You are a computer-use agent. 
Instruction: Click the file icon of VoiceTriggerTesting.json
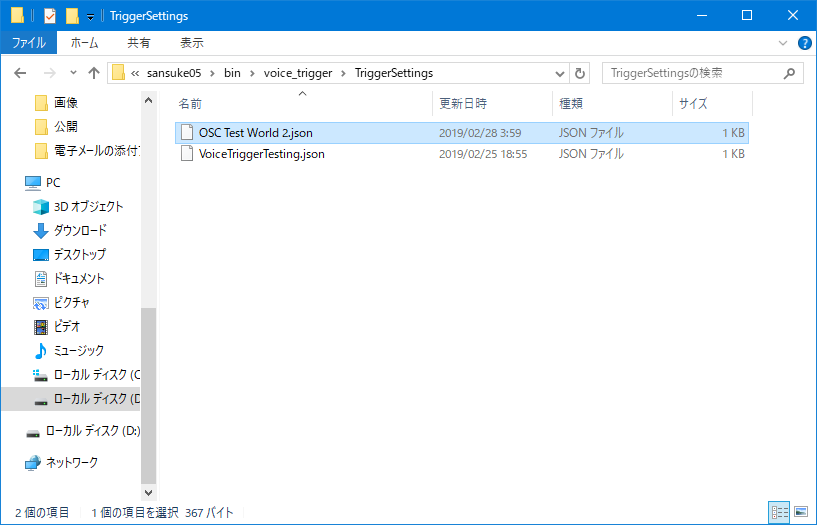point(187,154)
